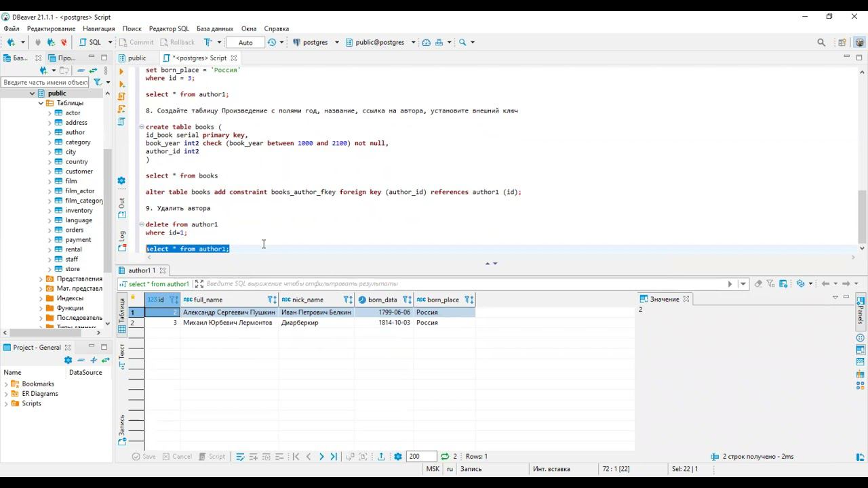Click the result set configuration gear icon
This screenshot has height=488, width=868.
click(x=398, y=457)
